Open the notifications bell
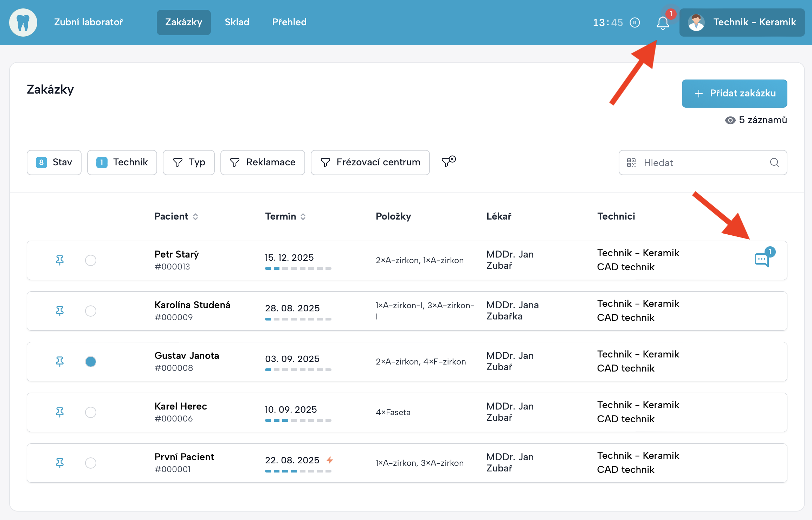Image resolution: width=812 pixels, height=520 pixels. point(663,23)
